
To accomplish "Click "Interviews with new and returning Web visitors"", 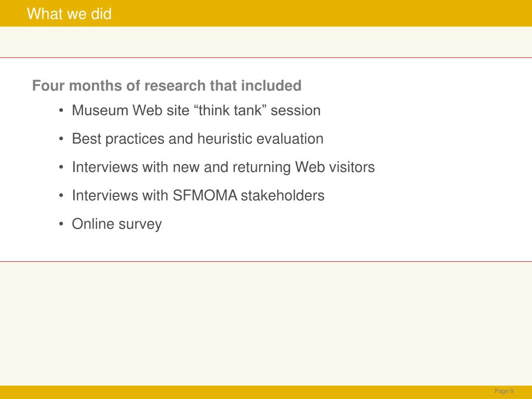I will [x=223, y=167].
